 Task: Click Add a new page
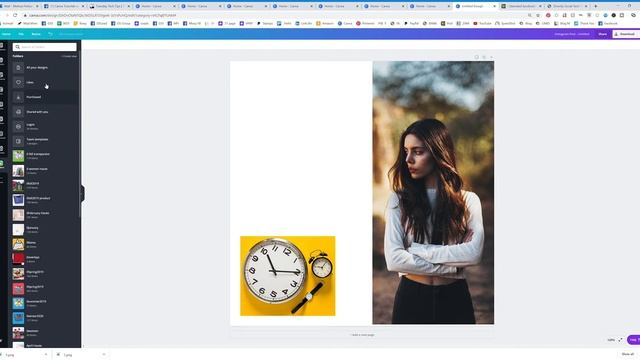(362, 335)
